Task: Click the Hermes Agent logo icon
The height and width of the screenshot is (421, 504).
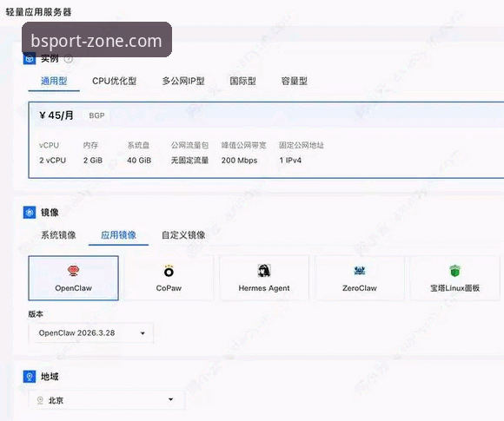Action: (264, 271)
